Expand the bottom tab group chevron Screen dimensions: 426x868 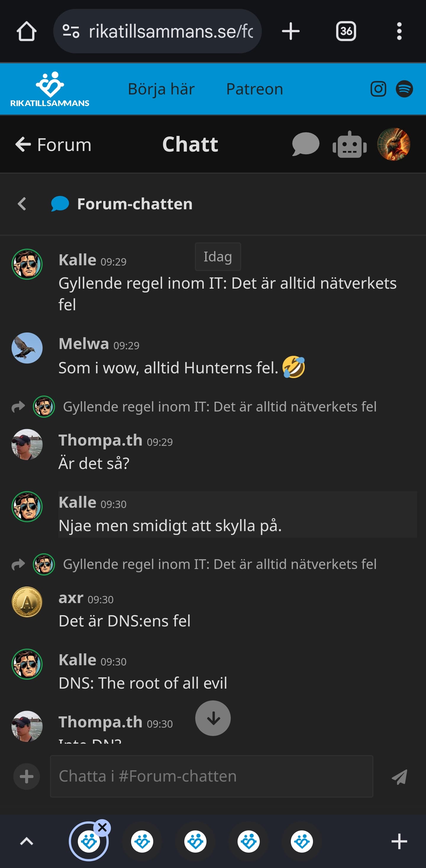click(27, 841)
